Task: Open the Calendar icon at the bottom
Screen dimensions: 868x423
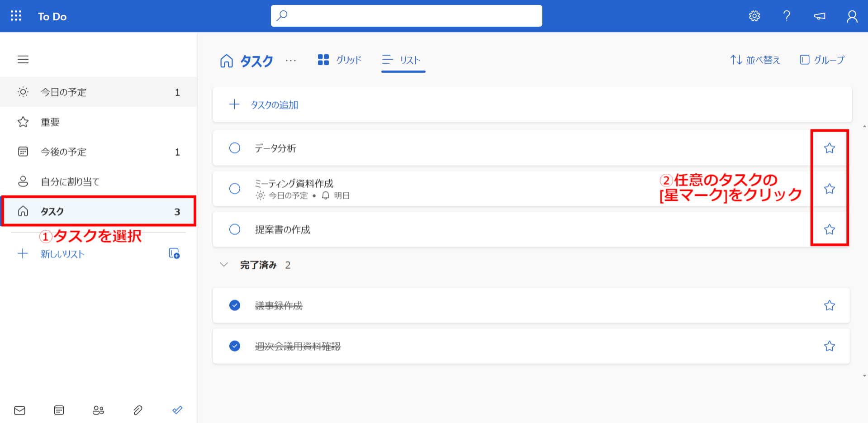Action: point(59,410)
